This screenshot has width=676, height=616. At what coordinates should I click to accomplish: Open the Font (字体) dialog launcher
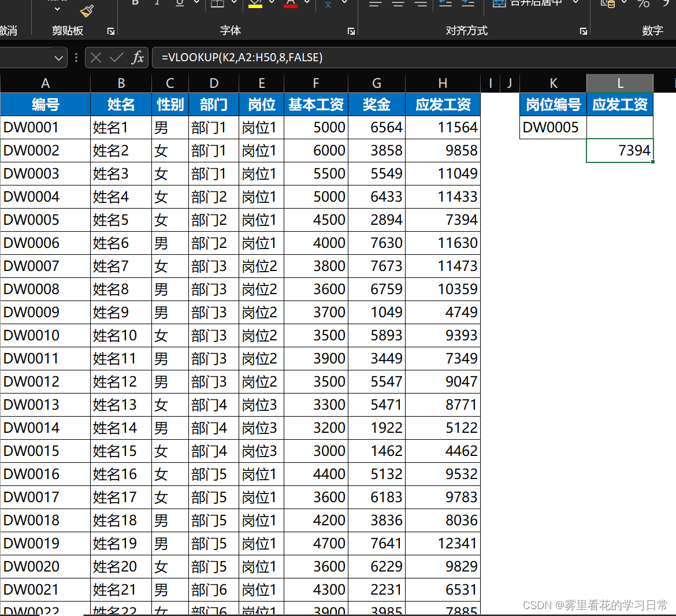tap(351, 31)
